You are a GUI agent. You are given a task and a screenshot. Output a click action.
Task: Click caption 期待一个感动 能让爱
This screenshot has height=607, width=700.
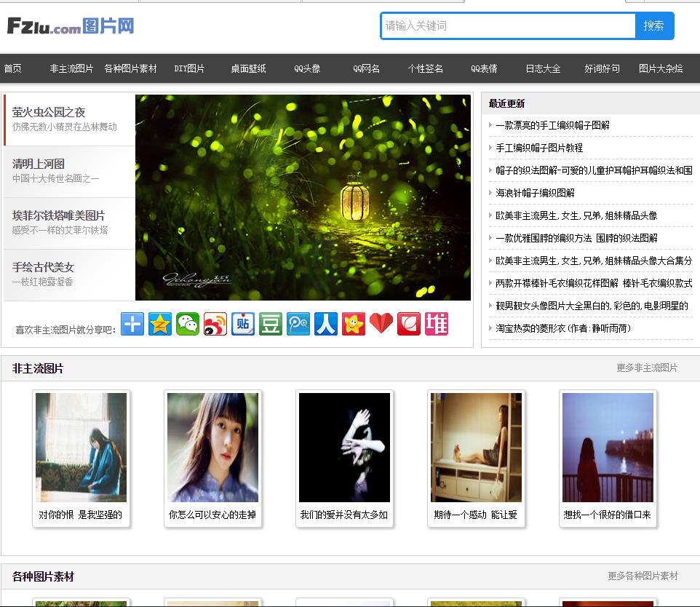(x=475, y=515)
